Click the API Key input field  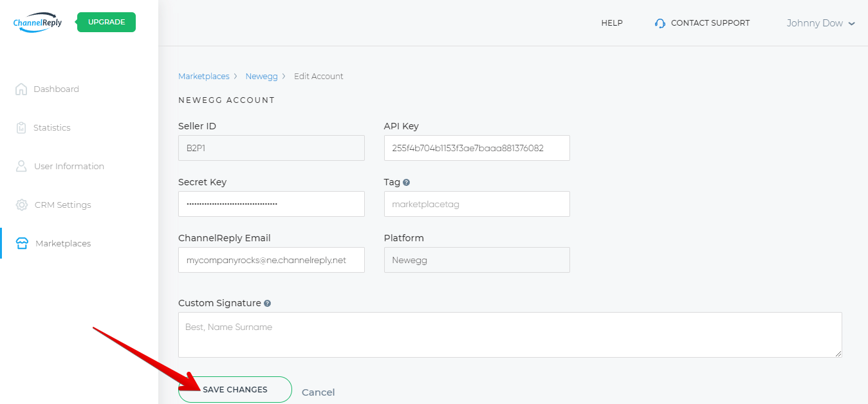(x=477, y=148)
